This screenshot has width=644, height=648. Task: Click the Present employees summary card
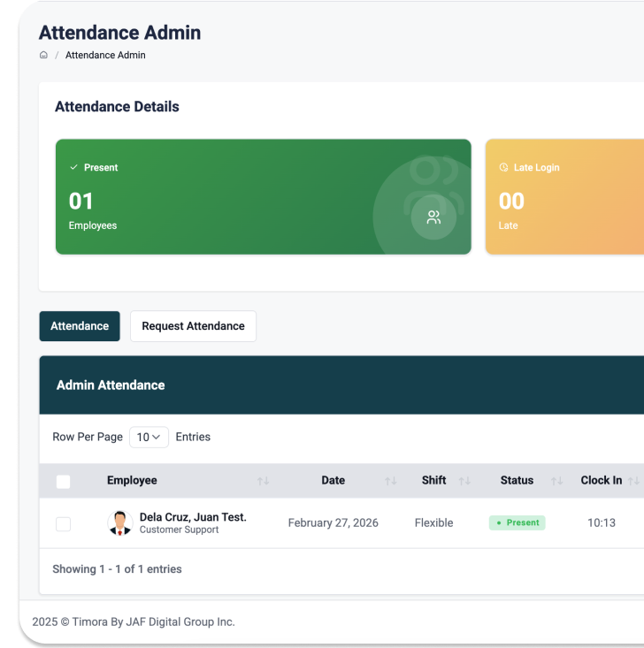pyautogui.click(x=264, y=197)
